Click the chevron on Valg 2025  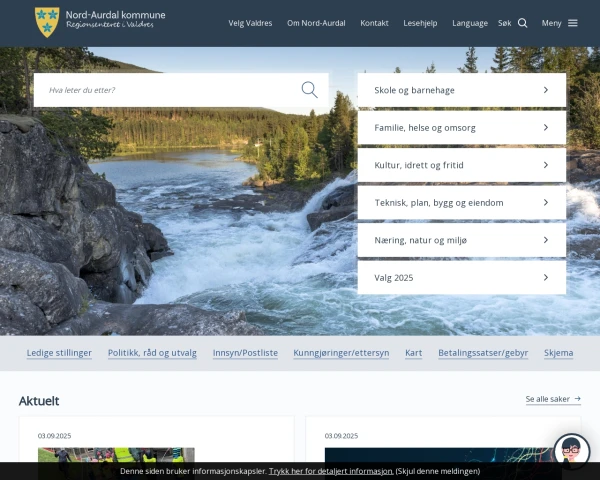546,278
